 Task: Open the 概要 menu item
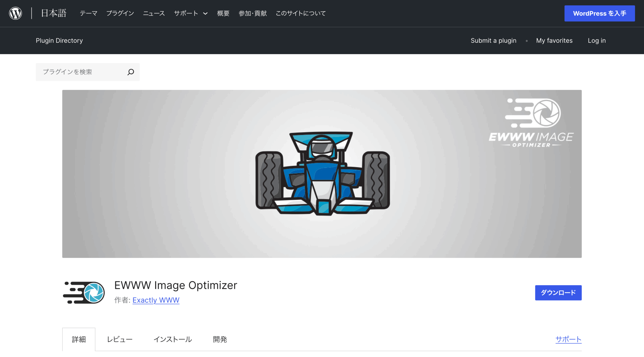tap(223, 13)
